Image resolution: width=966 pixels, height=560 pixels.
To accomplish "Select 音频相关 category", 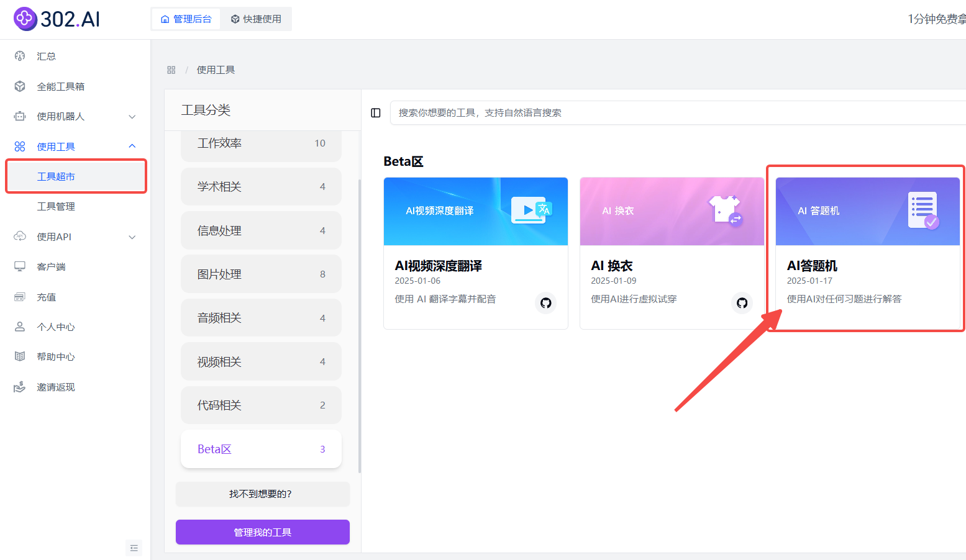I will (x=261, y=318).
